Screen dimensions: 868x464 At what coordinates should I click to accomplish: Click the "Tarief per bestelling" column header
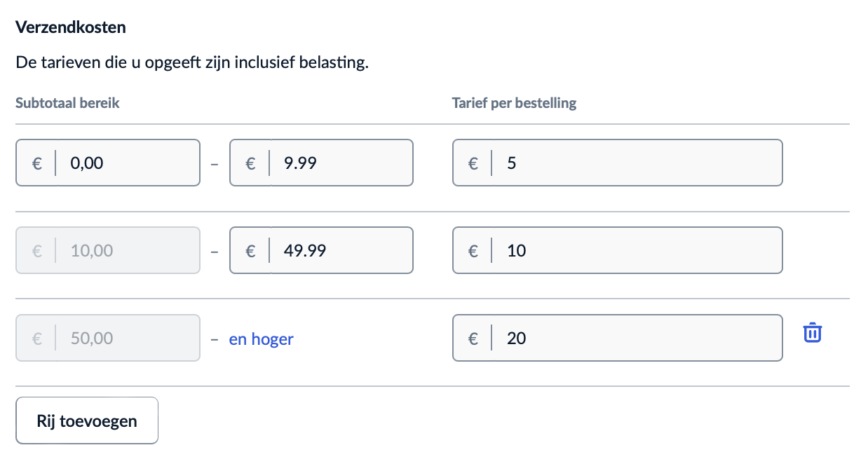(x=514, y=103)
